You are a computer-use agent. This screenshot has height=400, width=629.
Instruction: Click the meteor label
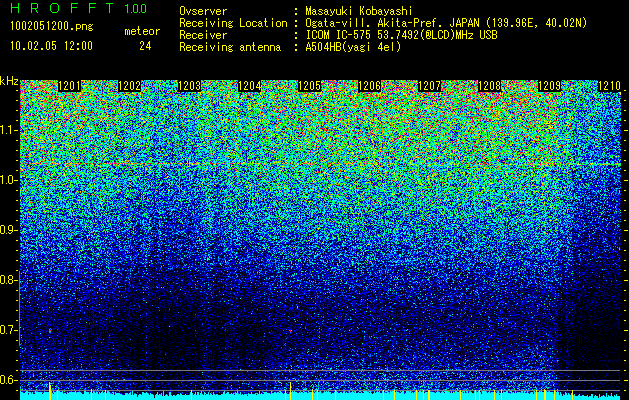pos(142,31)
